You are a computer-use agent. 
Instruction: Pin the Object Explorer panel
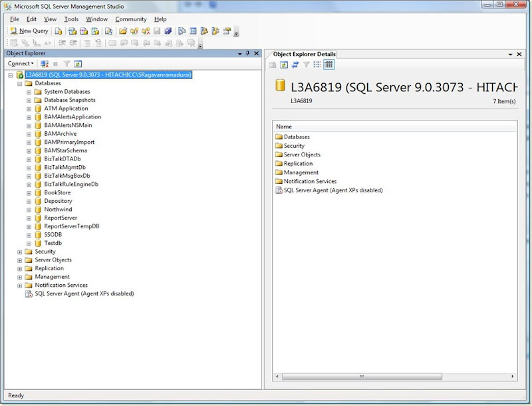click(247, 53)
